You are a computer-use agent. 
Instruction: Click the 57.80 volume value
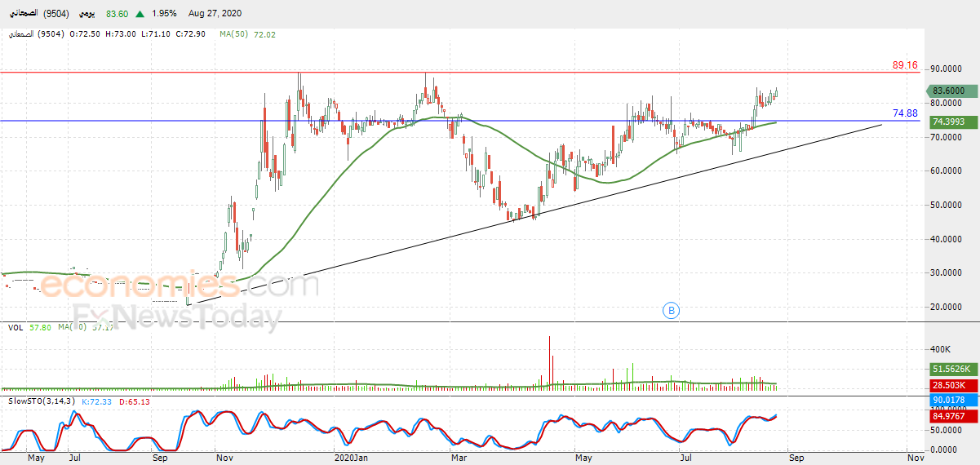(39, 327)
